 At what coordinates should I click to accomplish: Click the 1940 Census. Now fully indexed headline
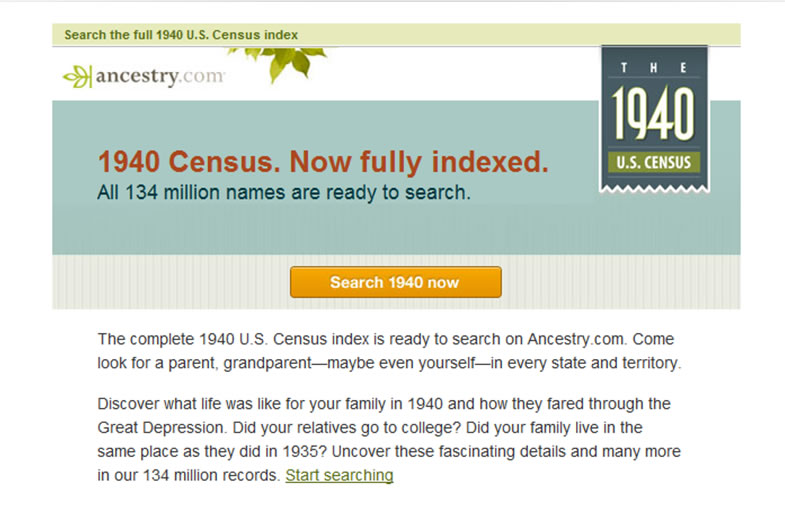click(323, 162)
